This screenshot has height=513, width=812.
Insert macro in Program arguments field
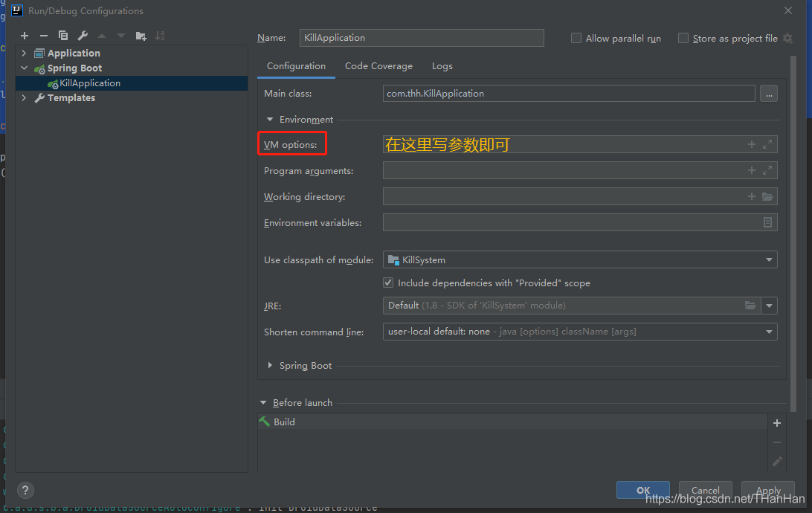pyautogui.click(x=752, y=170)
